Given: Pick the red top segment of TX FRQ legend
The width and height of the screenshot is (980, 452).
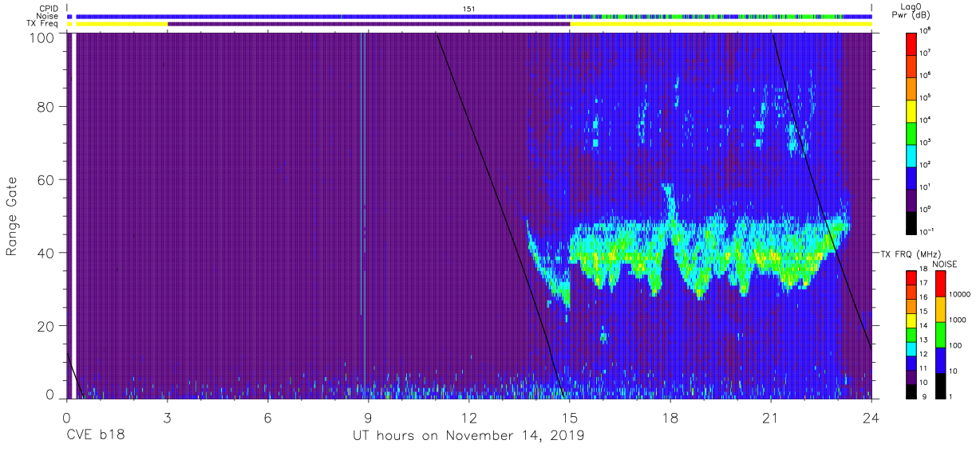Looking at the screenshot, I should [912, 278].
